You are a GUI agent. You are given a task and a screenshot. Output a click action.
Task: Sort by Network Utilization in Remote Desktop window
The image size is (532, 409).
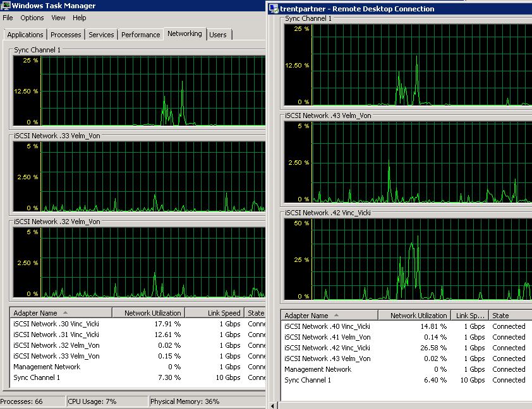click(414, 316)
